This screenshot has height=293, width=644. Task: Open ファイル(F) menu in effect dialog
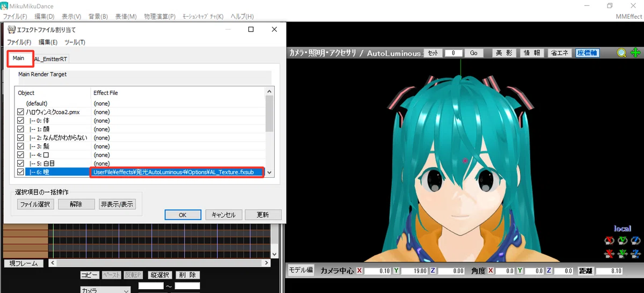pyautogui.click(x=19, y=42)
